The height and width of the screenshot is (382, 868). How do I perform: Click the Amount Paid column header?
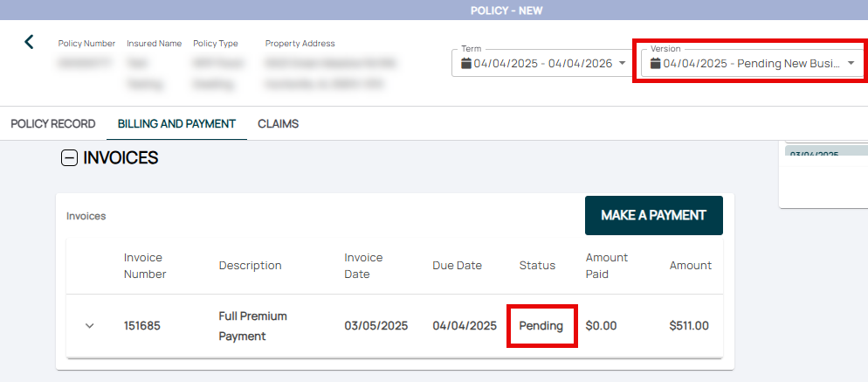coord(609,266)
